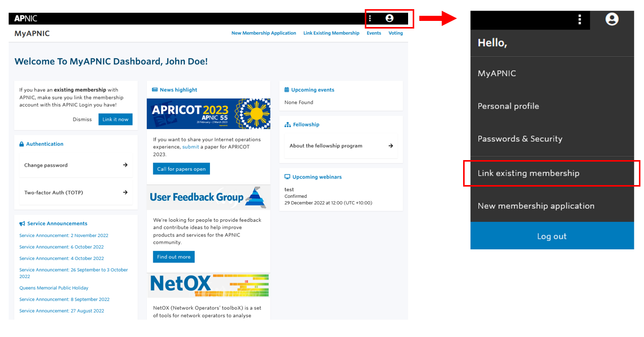Open the fellowship program details arrow
This screenshot has height=337, width=644.
point(392,145)
